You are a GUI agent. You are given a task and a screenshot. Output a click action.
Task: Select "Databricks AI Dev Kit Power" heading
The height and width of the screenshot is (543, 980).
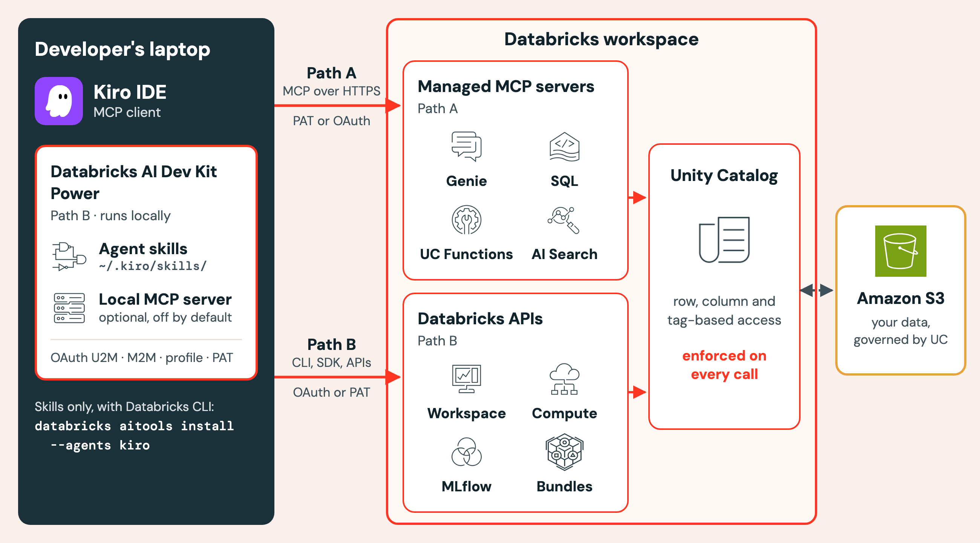(133, 182)
